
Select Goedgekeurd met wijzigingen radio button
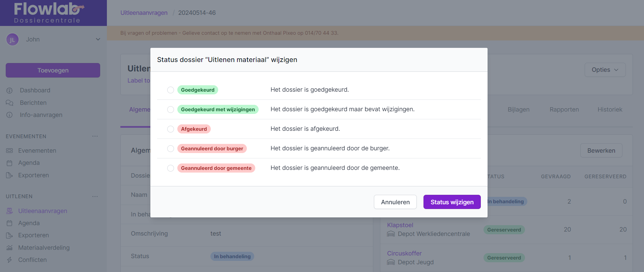tap(171, 110)
